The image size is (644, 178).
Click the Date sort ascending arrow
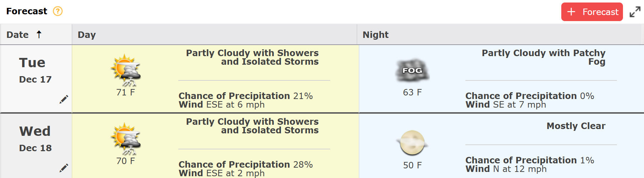(39, 34)
